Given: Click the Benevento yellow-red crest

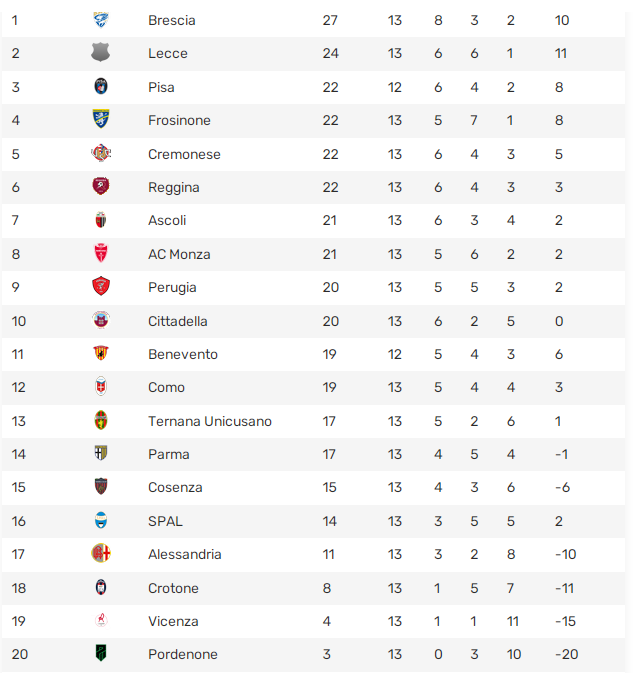Looking at the screenshot, I should [101, 353].
